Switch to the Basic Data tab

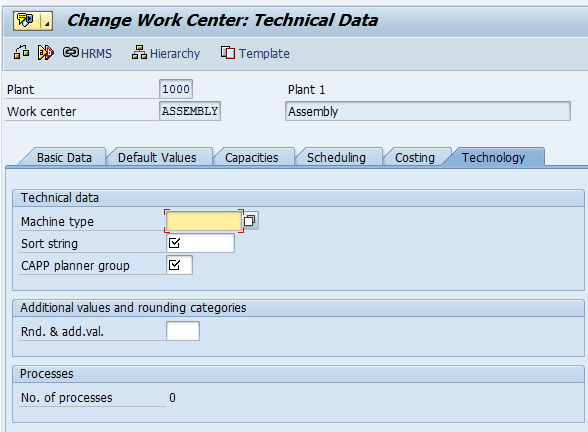coord(64,158)
